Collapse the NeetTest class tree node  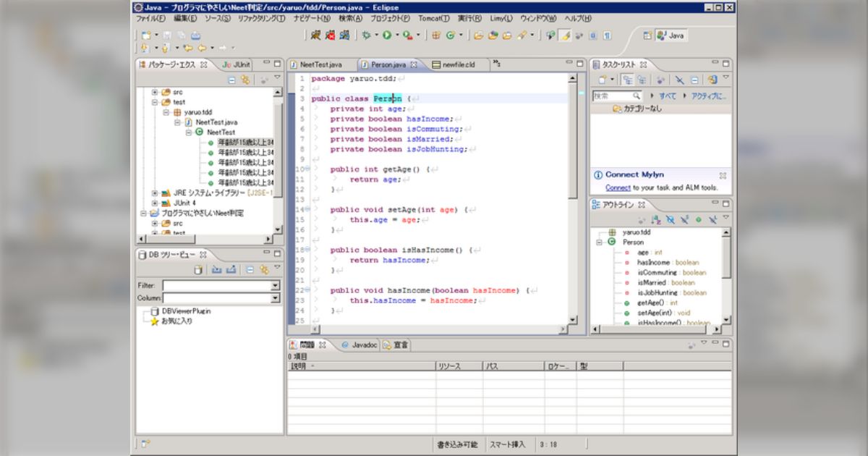point(189,132)
